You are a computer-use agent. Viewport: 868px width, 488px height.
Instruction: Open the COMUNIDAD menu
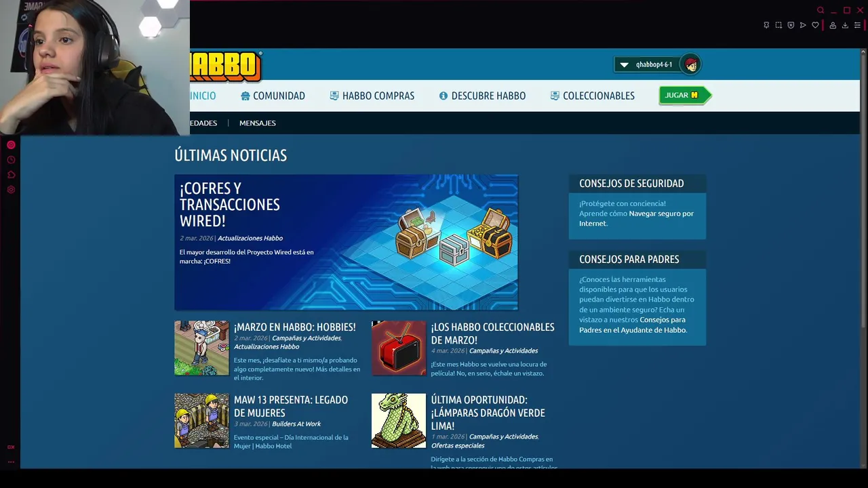[279, 96]
